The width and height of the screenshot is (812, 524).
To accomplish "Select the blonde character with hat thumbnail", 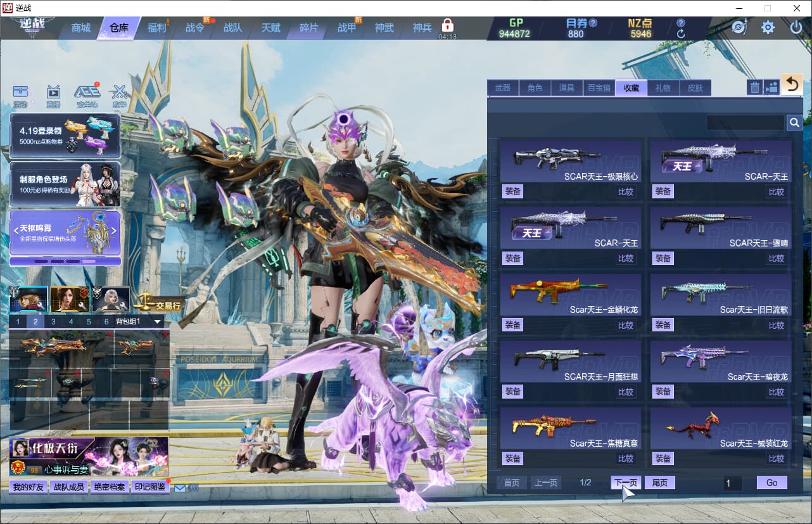I will tap(29, 300).
